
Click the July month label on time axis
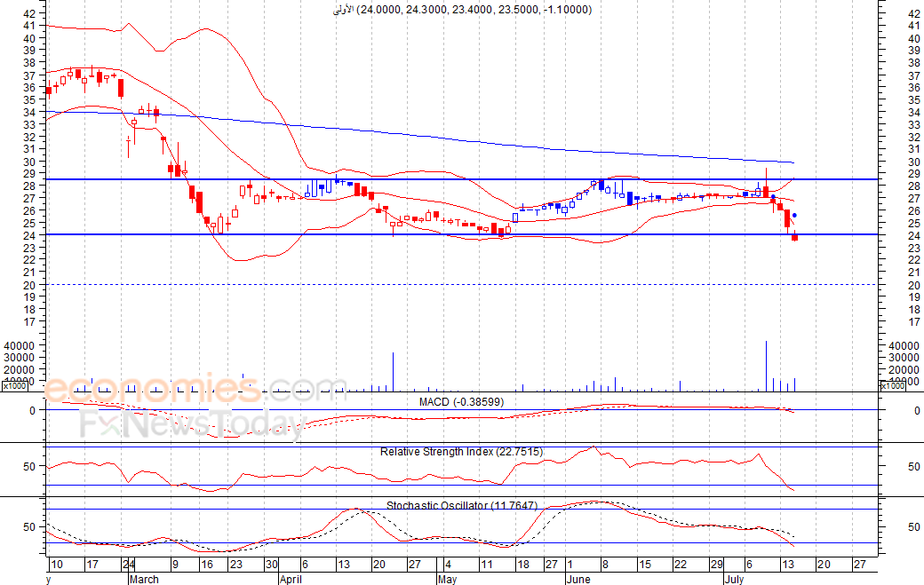pos(734,579)
